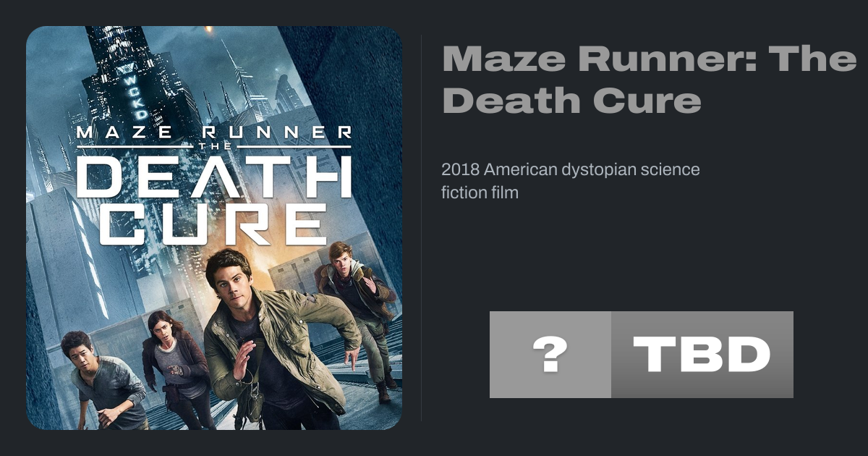868x456 pixels.
Task: Click the 'Maze Runner: The' heading line
Action: pyautogui.click(x=649, y=59)
